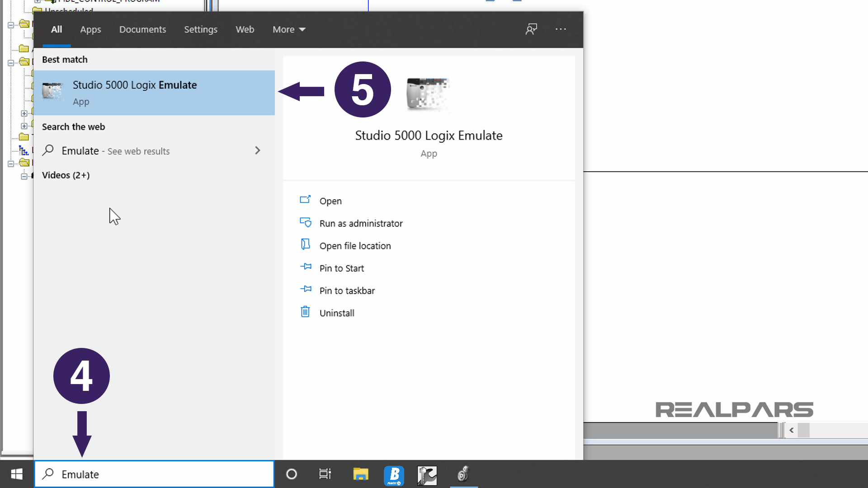Click the large Logix Emulate preview icon
Viewport: 868px width, 488px height.
(428, 94)
